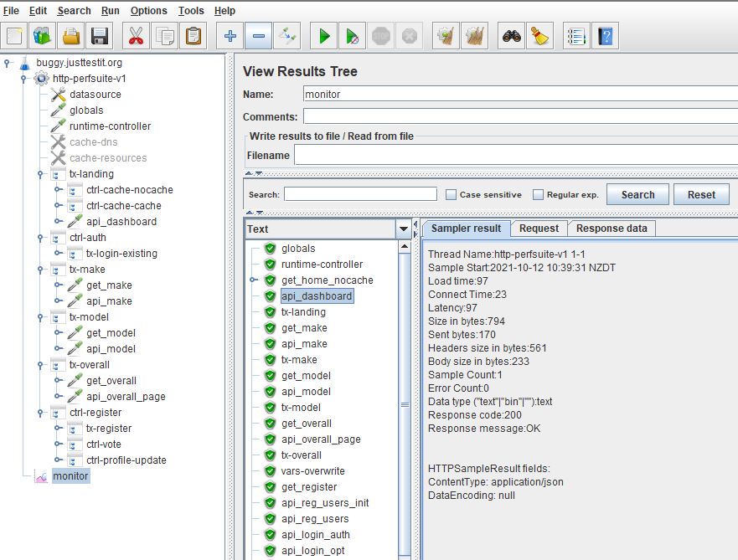Collapse the tx-landing tree node
This screenshot has height=560, width=738.
tap(40, 174)
